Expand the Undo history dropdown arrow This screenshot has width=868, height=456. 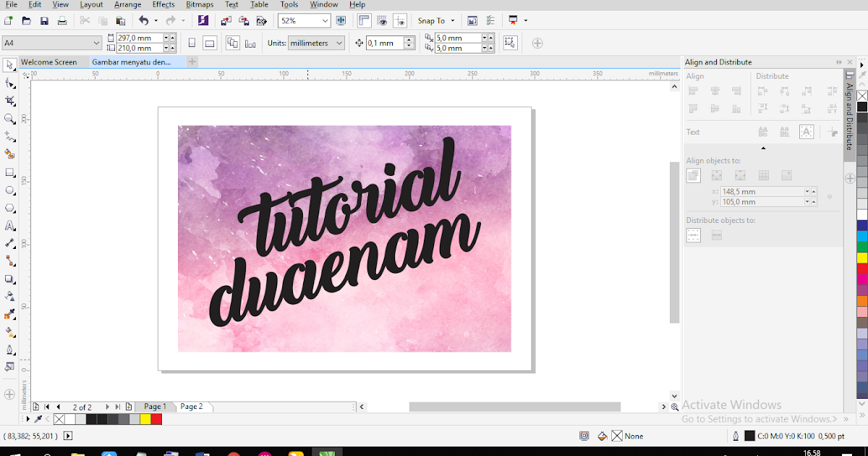point(157,21)
